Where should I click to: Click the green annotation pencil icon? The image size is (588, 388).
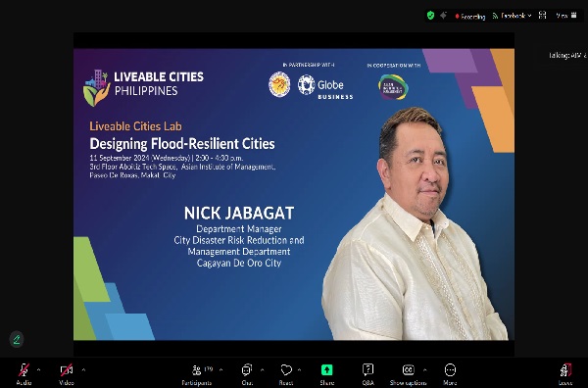point(17,339)
